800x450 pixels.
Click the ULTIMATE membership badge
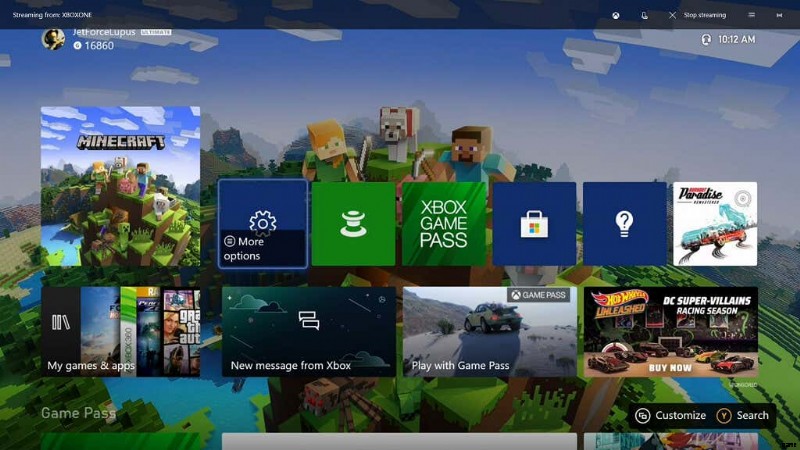156,32
